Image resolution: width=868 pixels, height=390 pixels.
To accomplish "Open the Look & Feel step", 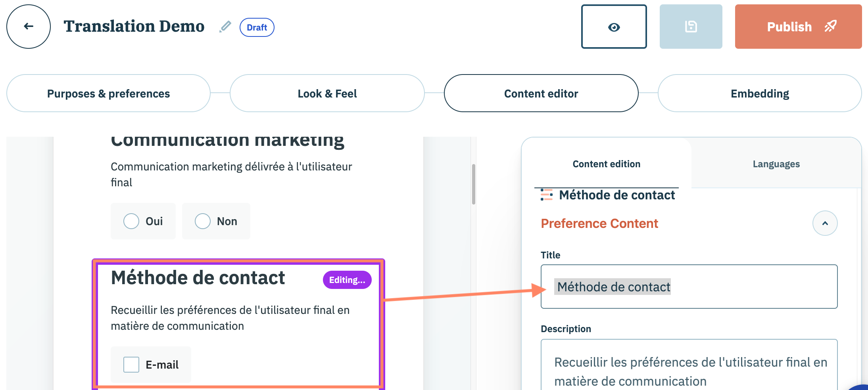I will click(x=327, y=94).
